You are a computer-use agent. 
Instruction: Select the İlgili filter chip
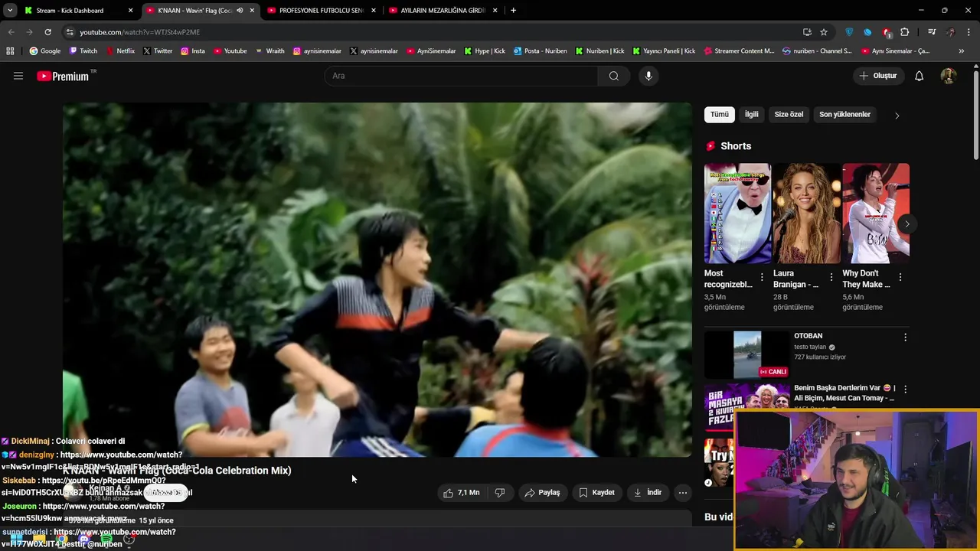tap(752, 115)
